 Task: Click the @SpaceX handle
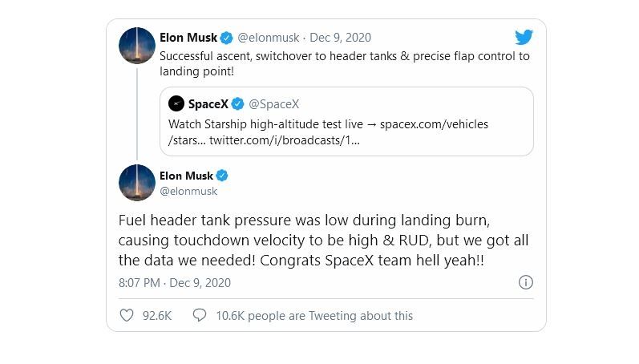pos(274,103)
